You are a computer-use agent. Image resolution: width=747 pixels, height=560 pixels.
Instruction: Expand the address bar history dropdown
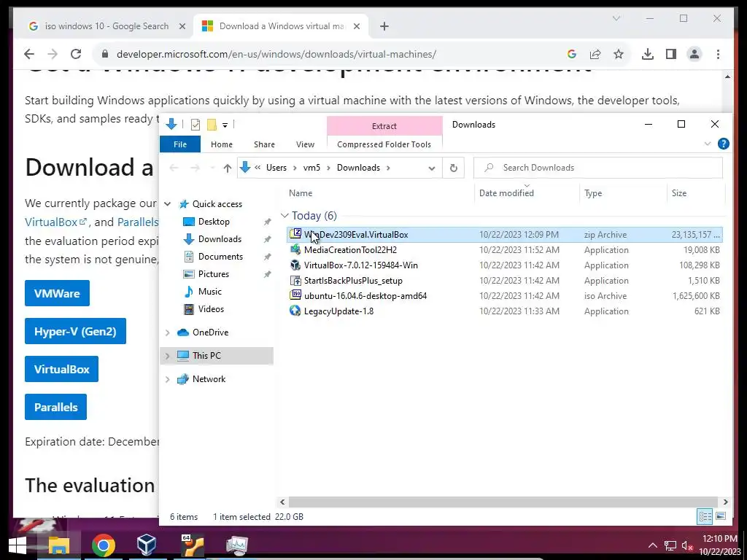[x=432, y=168]
